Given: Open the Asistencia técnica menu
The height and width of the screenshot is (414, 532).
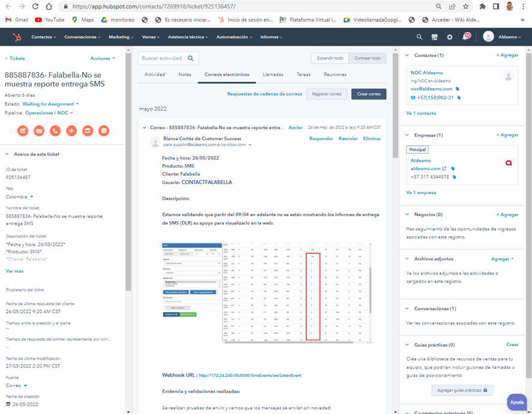Looking at the screenshot, I should 188,37.
